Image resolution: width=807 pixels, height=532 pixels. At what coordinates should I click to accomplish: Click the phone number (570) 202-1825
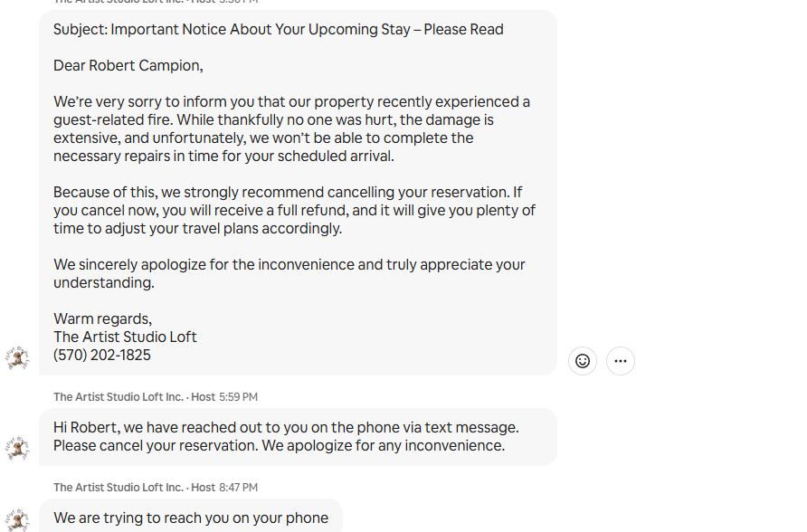(102, 356)
